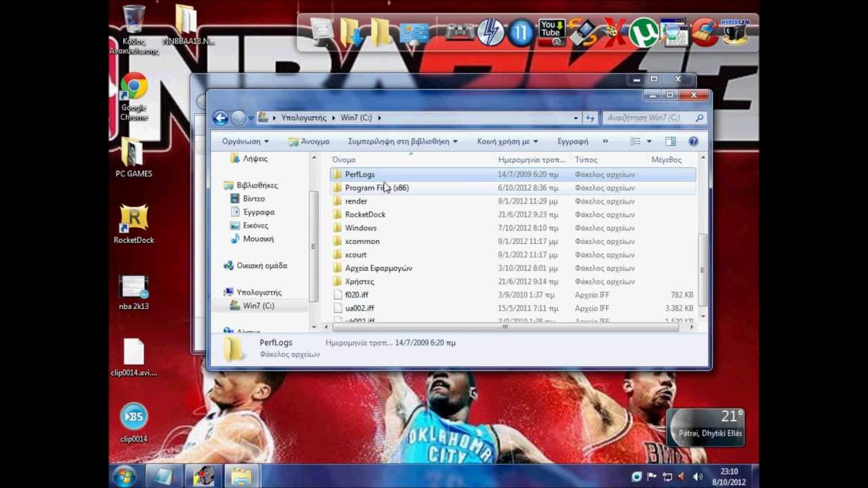This screenshot has height=488, width=868.
Task: Open the change view dropdown arrow
Action: pos(649,142)
